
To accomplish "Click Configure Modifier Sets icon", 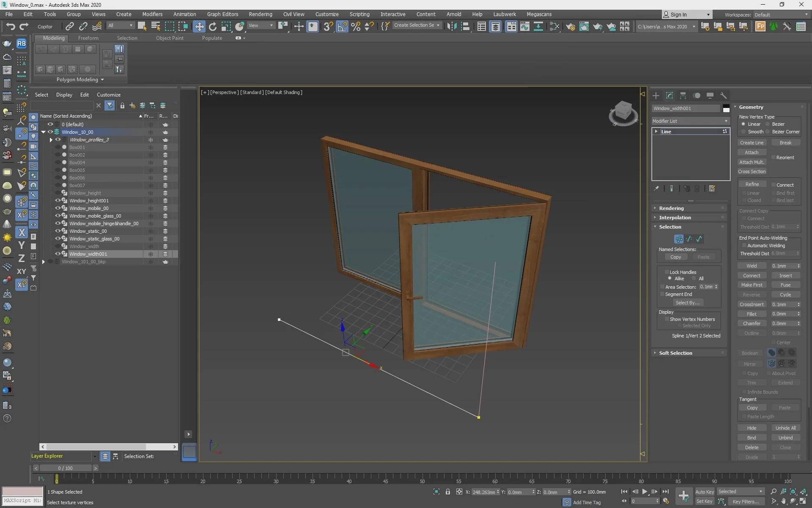I will coord(712,189).
